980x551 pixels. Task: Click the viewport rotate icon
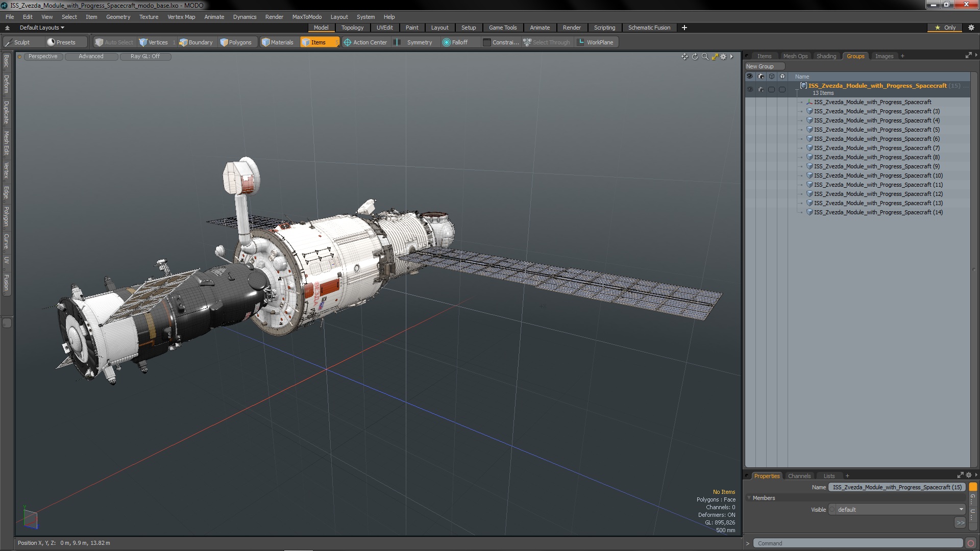click(x=695, y=57)
